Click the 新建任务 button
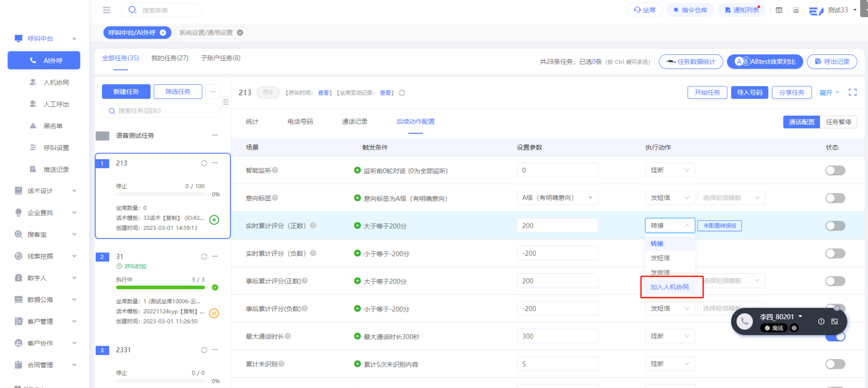Viewport: 868px width, 388px height. click(x=126, y=92)
